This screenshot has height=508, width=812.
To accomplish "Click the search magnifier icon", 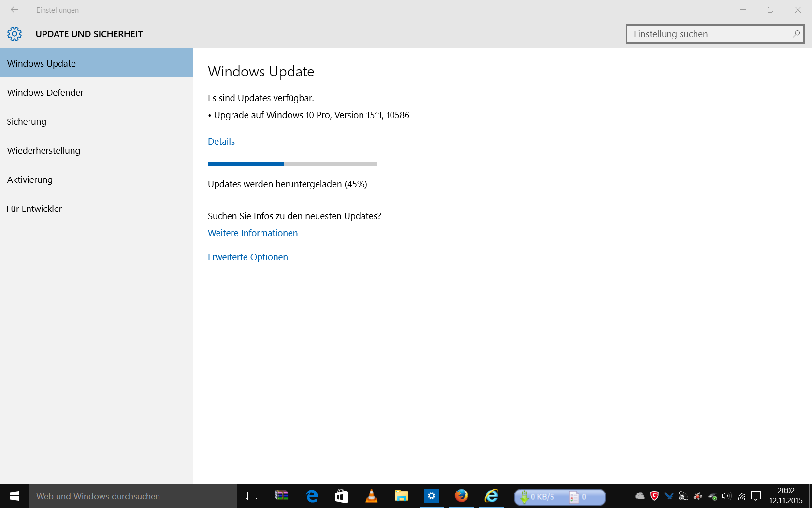I will tap(796, 34).
